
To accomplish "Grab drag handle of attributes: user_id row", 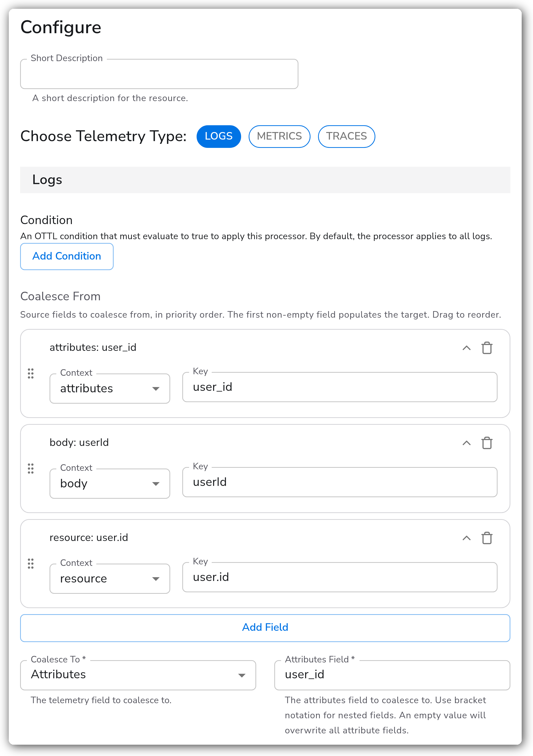I will click(31, 373).
